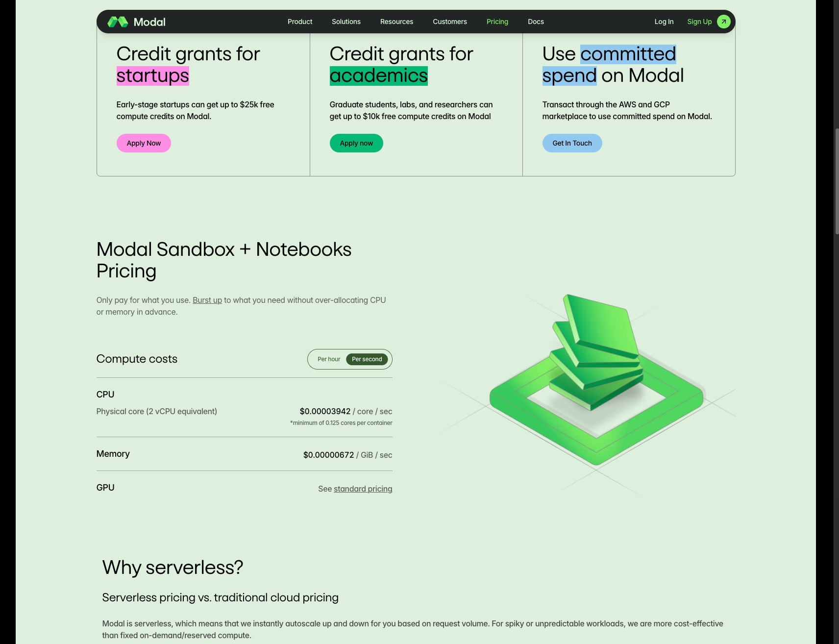The height and width of the screenshot is (644, 839).
Task: Click 'Serverless pricing vs. traditional cloud pricing' subheading
Action: (x=221, y=597)
